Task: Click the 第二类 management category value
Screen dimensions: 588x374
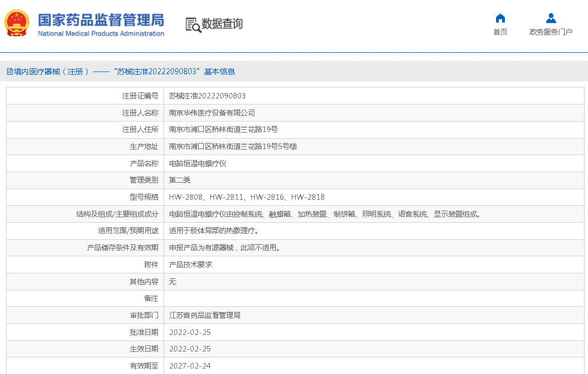Action: [x=179, y=180]
